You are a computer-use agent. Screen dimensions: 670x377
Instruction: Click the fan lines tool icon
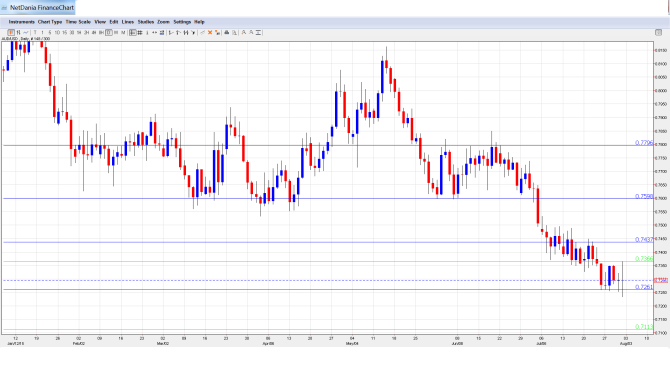tap(193, 32)
